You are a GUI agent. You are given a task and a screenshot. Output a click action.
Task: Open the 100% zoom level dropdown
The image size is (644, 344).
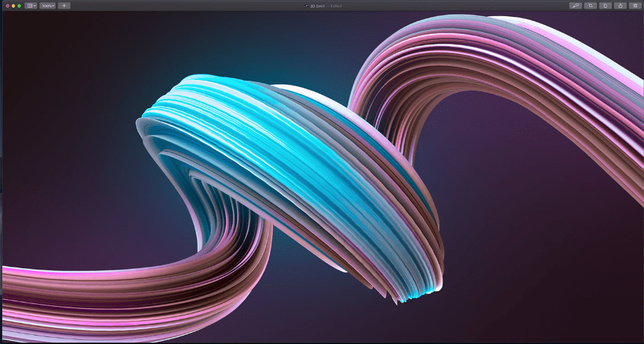click(x=48, y=6)
